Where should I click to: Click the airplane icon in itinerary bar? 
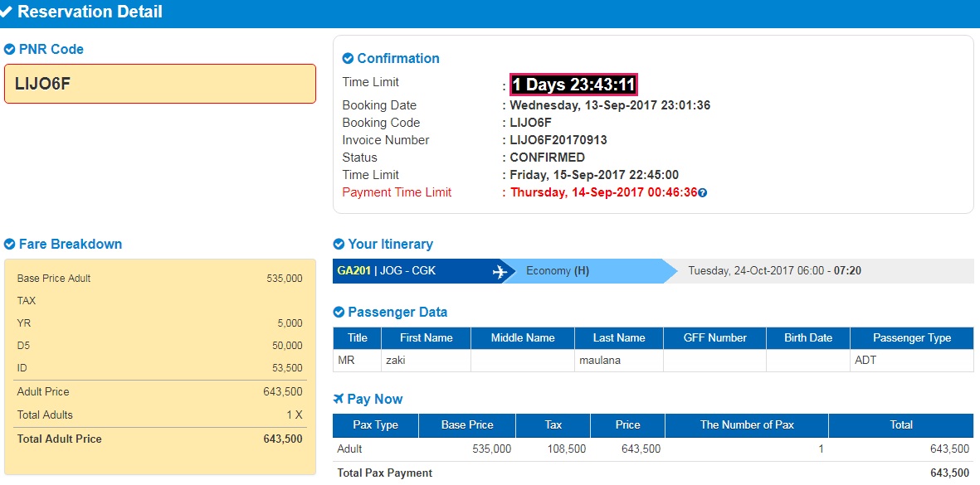tap(500, 272)
